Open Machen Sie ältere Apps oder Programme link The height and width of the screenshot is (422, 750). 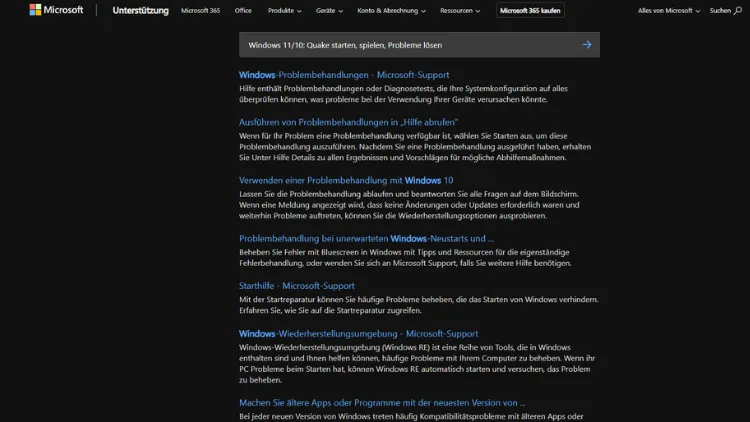click(382, 402)
